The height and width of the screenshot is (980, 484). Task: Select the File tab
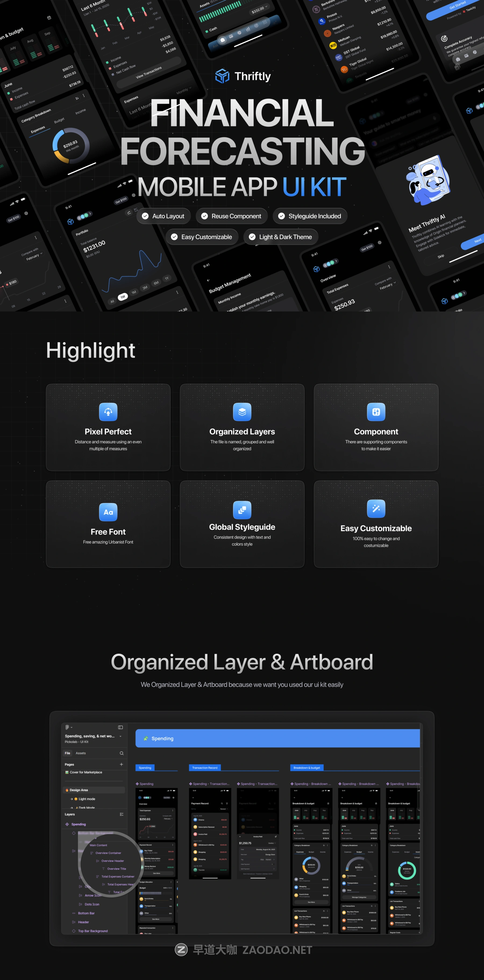pyautogui.click(x=67, y=753)
